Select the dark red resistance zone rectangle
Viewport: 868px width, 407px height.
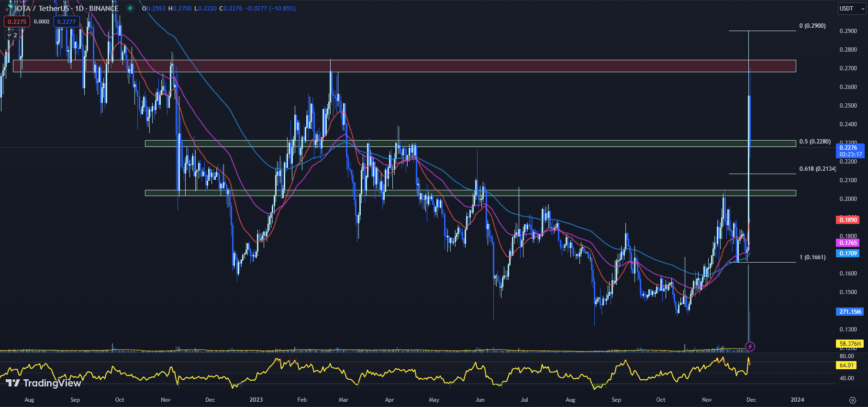click(404, 66)
